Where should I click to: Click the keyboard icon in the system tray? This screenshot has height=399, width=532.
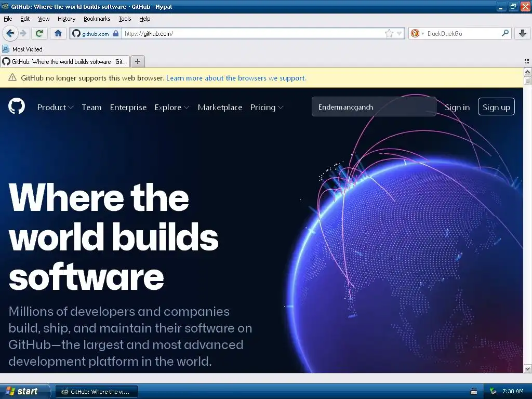tap(474, 392)
